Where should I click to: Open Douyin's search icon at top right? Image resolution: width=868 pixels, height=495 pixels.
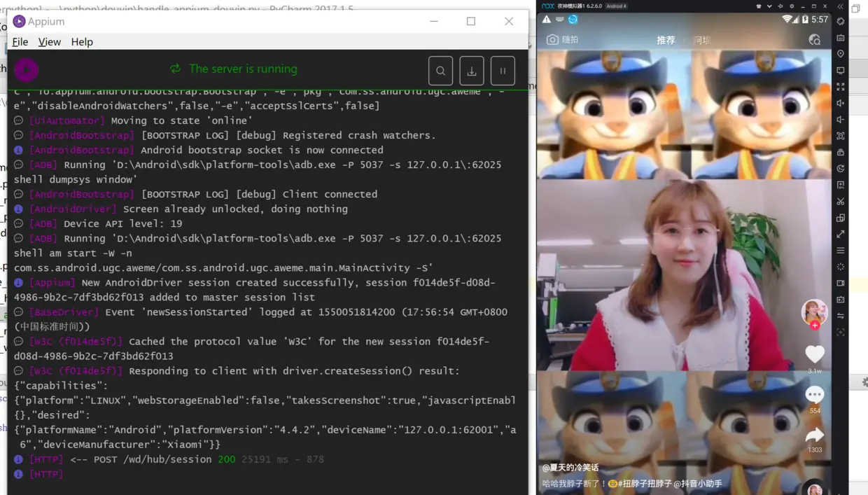pyautogui.click(x=814, y=40)
